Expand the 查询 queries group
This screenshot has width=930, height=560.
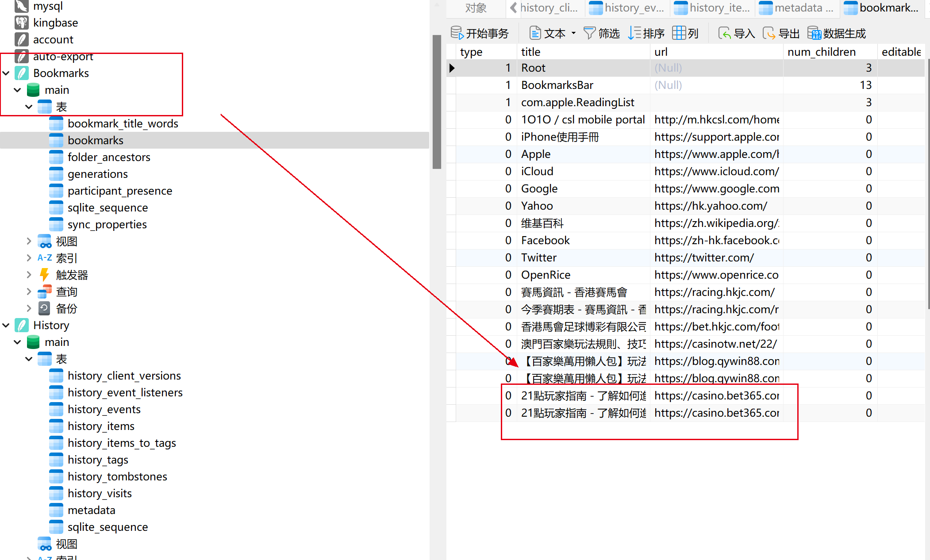(x=29, y=292)
